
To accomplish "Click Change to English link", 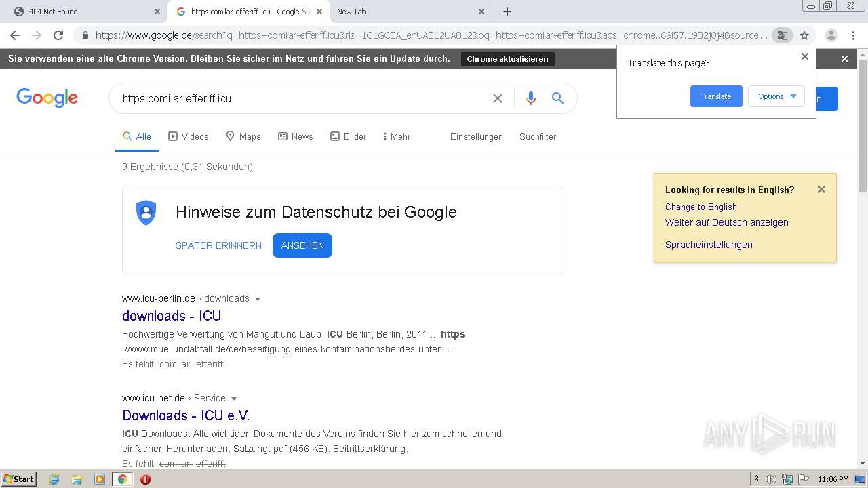I will point(701,207).
